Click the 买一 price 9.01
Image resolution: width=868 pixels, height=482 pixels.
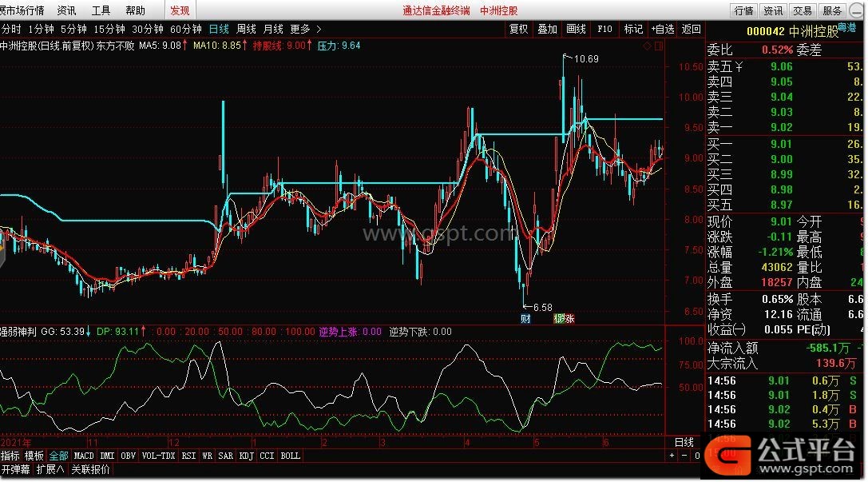pyautogui.click(x=782, y=144)
